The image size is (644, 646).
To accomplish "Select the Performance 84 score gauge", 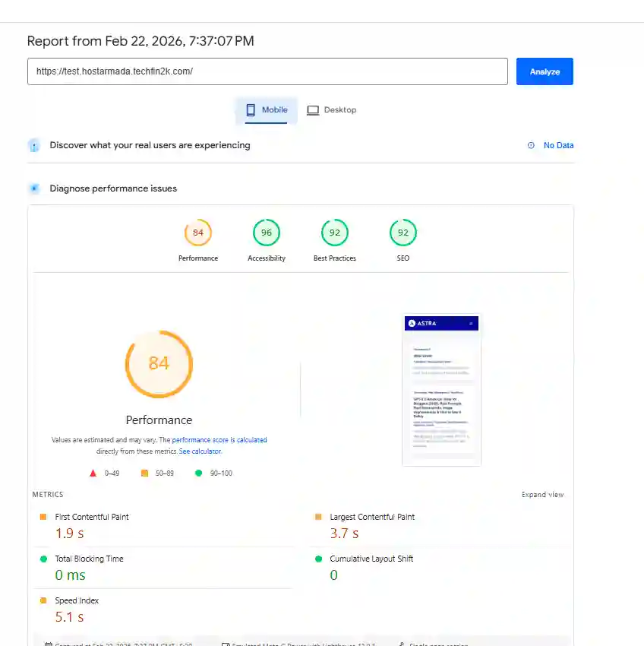I will 198,233.
